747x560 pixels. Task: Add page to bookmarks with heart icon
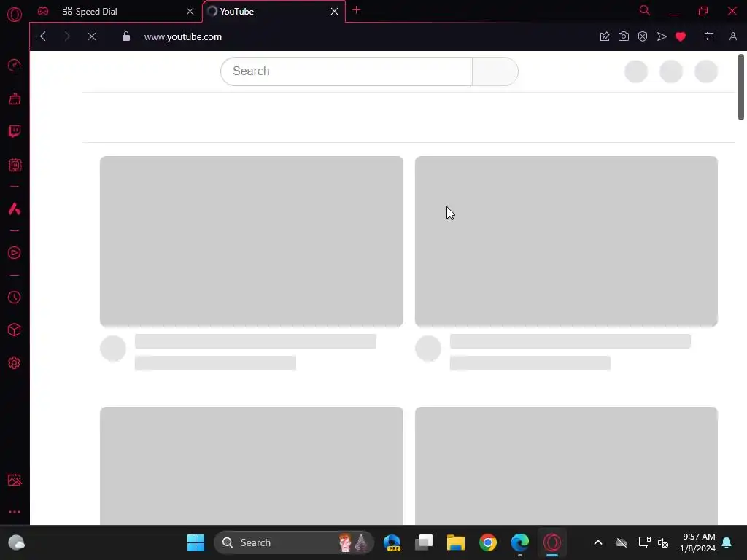point(681,36)
